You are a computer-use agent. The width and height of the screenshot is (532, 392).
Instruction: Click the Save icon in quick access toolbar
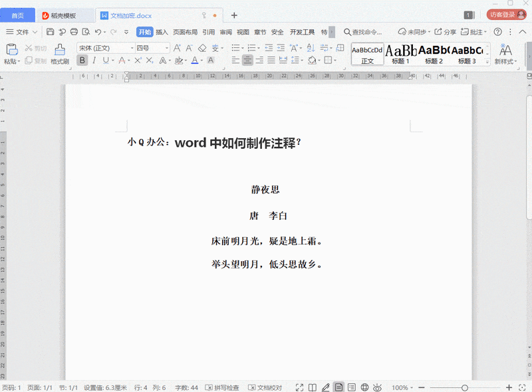[51, 32]
